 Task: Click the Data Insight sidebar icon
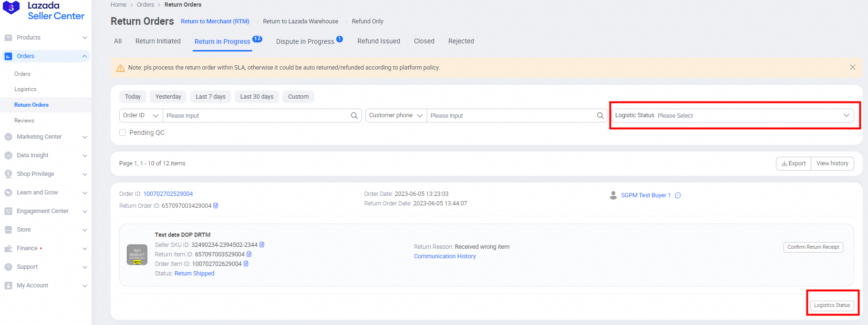pyautogui.click(x=8, y=155)
